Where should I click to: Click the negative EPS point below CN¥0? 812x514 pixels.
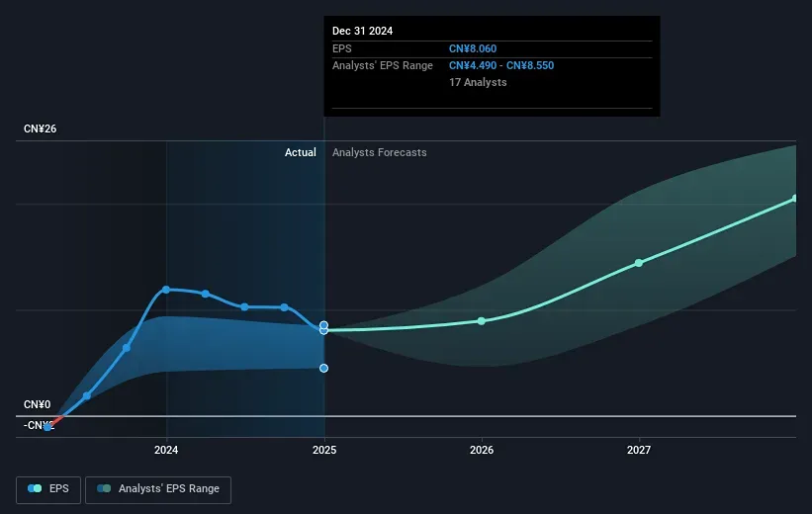pos(47,426)
